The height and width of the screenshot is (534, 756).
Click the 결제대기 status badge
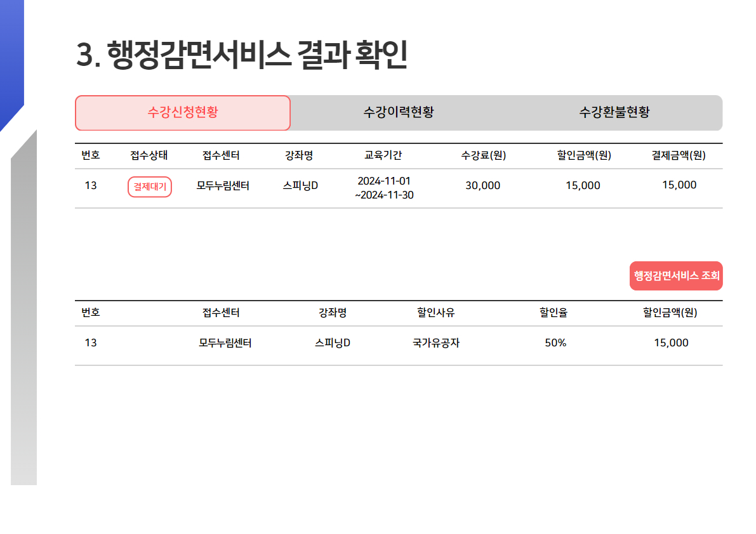click(150, 187)
